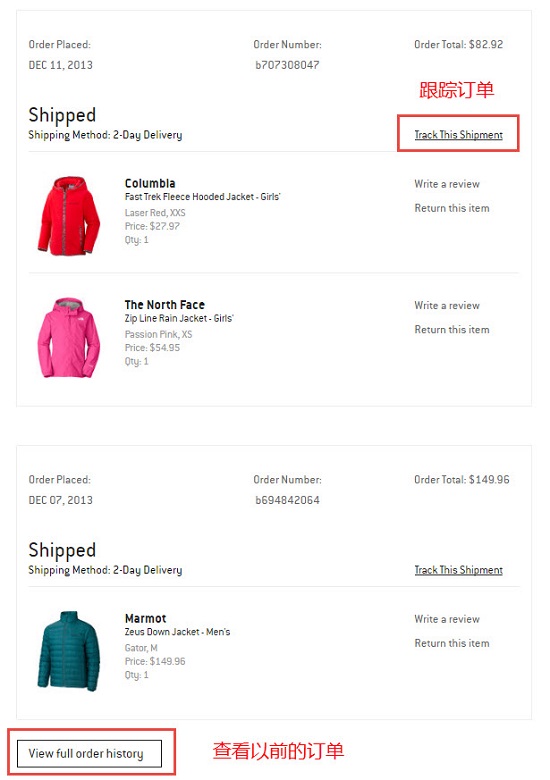Screen dimensions: 550x780
Task: Select order number b707308047
Action: (287, 65)
